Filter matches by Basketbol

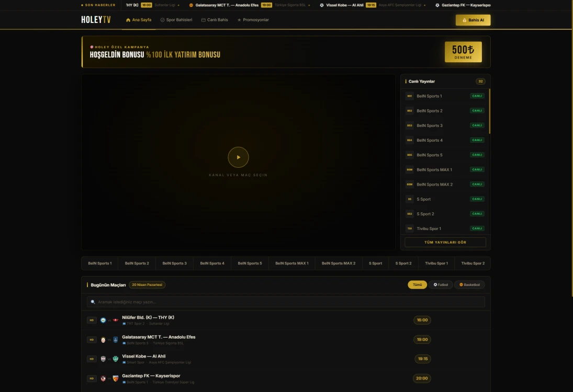(469, 285)
